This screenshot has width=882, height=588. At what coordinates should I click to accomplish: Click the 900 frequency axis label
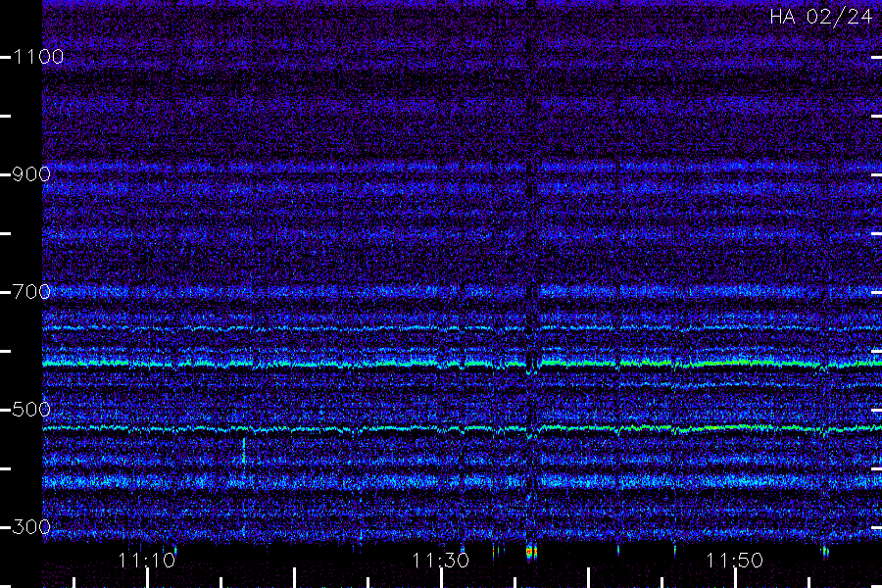point(31,174)
